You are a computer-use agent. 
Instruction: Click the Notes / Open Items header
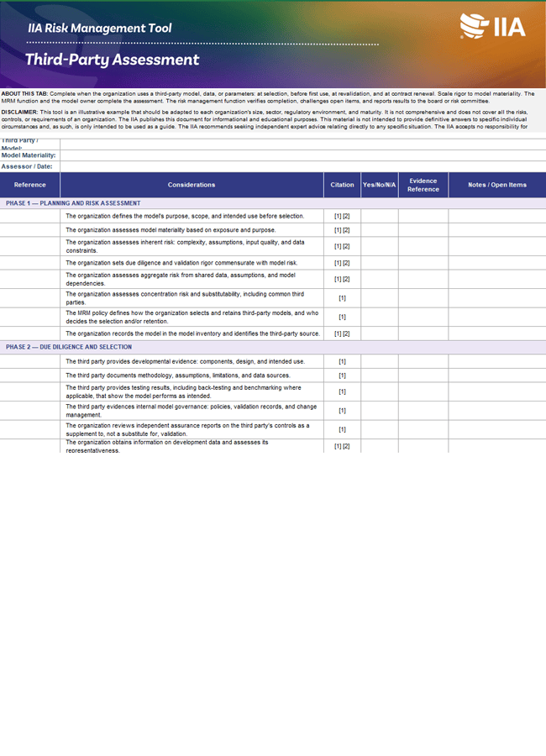(x=497, y=185)
